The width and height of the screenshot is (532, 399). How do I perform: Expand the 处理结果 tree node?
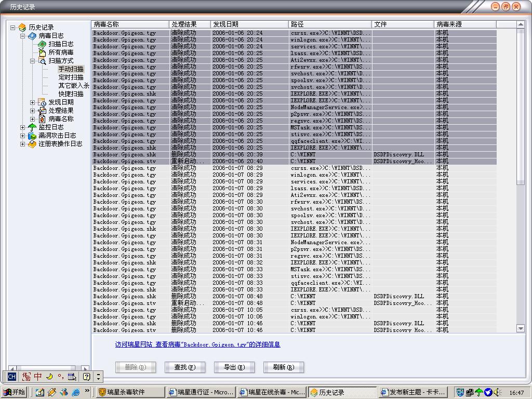[32, 111]
